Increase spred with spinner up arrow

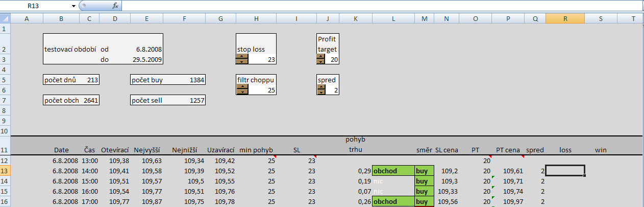pos(320,87)
